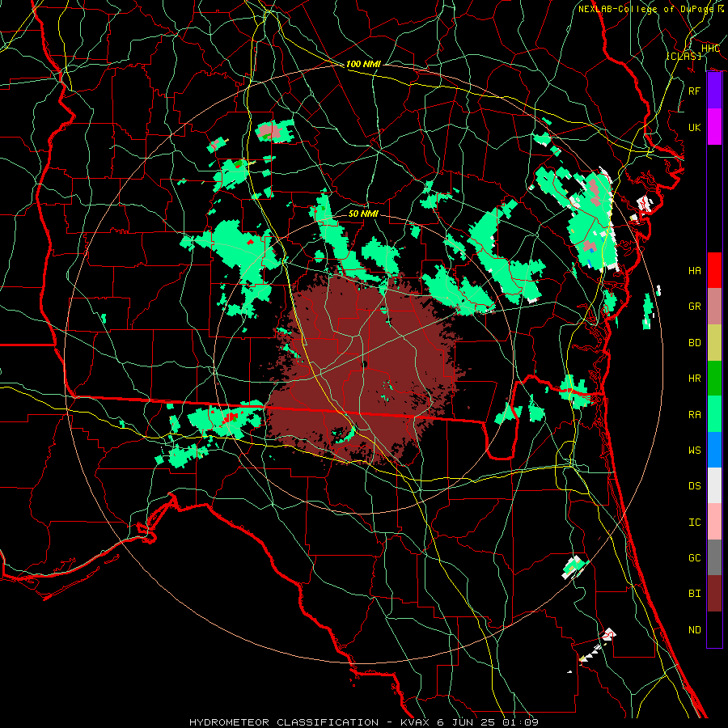
Task: Pick the light green RA legend swatch
Action: point(714,414)
